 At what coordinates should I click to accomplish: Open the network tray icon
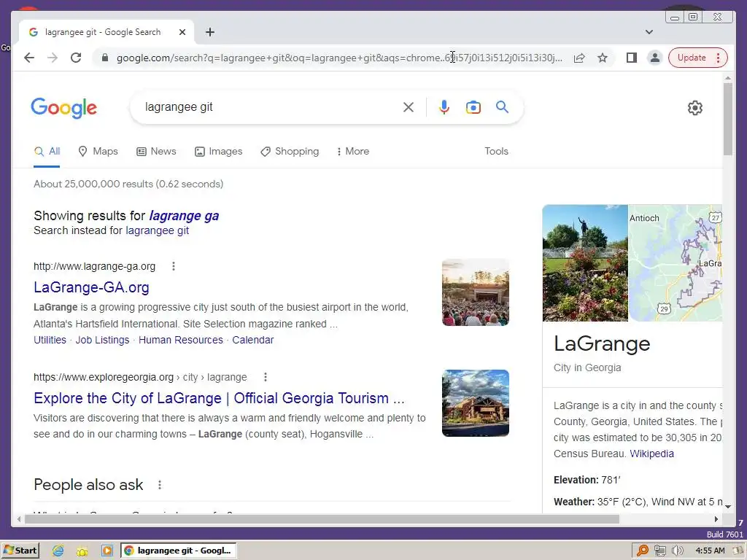click(659, 551)
